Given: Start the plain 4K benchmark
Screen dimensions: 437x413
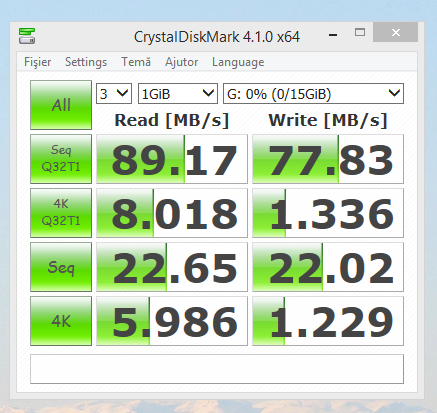Looking at the screenshot, I should tap(61, 321).
